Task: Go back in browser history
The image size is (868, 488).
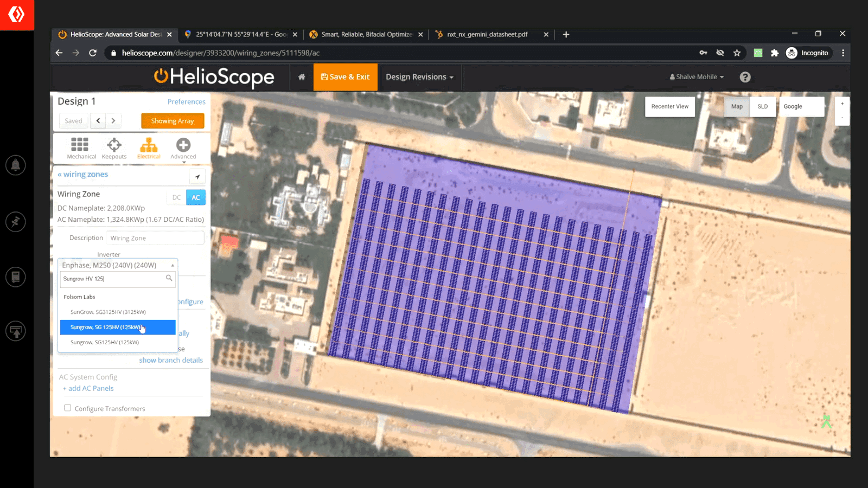Action: tap(59, 53)
